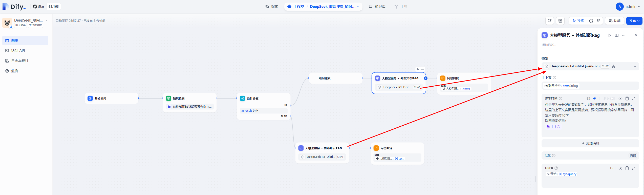Image resolution: width=644 pixels, height=195 pixels.
Task: Open the canvas node more-options ellipsis
Action: (422, 69)
